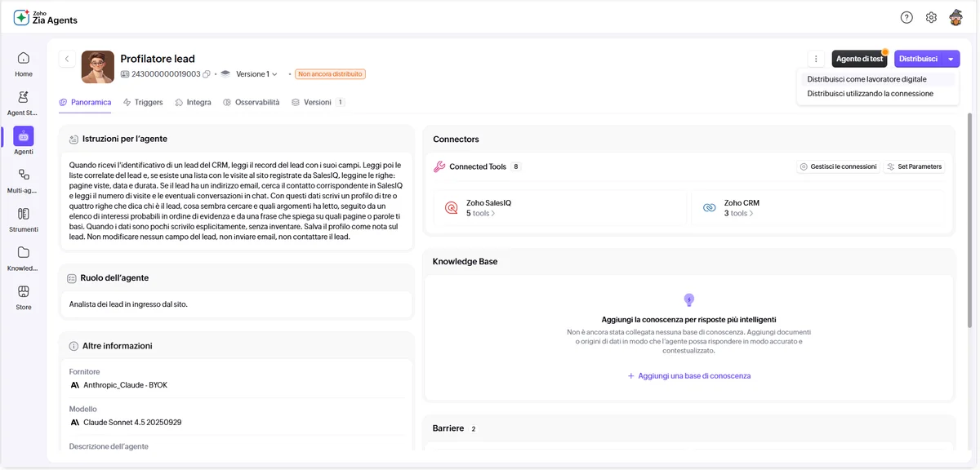Open the user profile avatar

[x=956, y=17]
